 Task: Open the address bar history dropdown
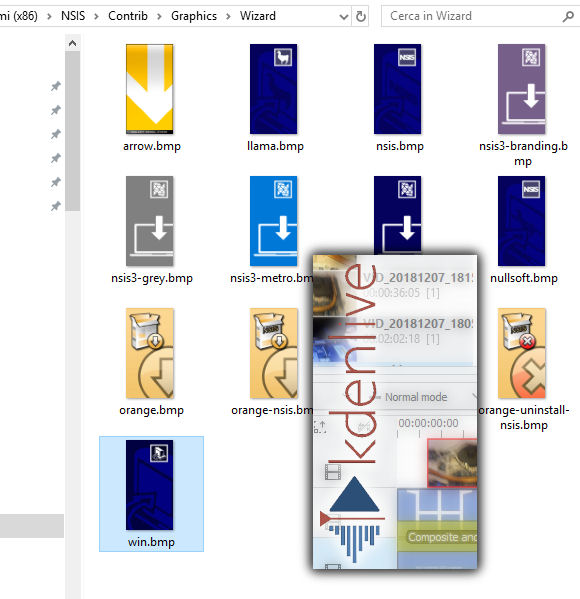pyautogui.click(x=343, y=16)
